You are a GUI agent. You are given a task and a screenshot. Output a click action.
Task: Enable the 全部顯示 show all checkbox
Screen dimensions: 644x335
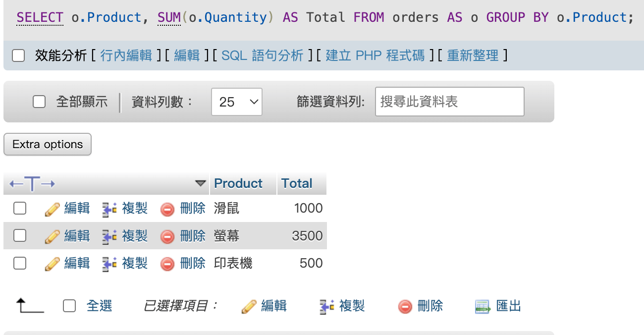(x=39, y=102)
